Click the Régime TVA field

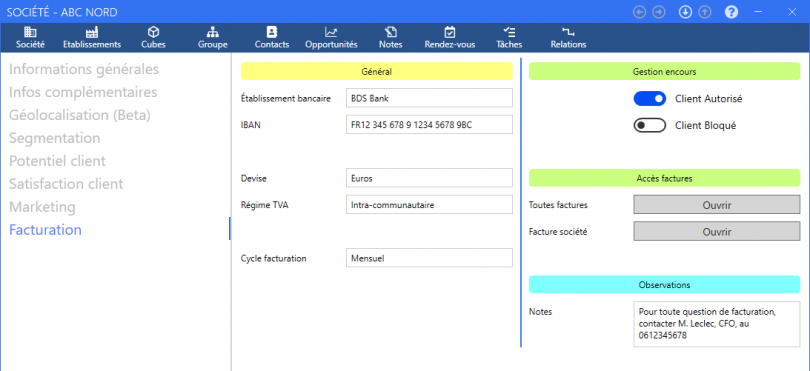click(429, 205)
